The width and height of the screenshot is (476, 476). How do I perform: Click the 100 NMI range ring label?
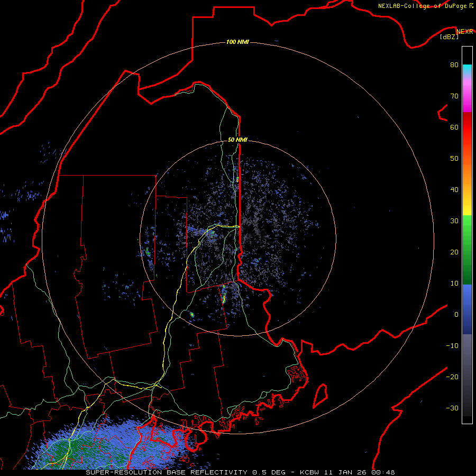click(237, 42)
